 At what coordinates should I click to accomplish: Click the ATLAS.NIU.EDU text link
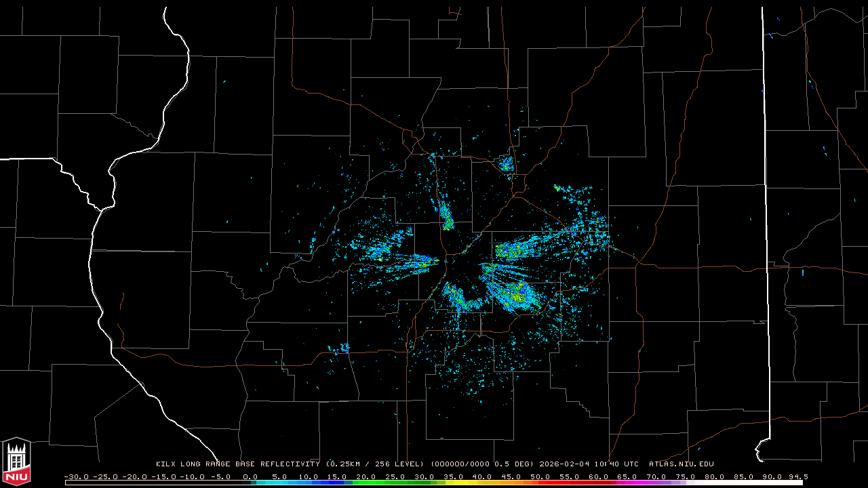click(681, 464)
